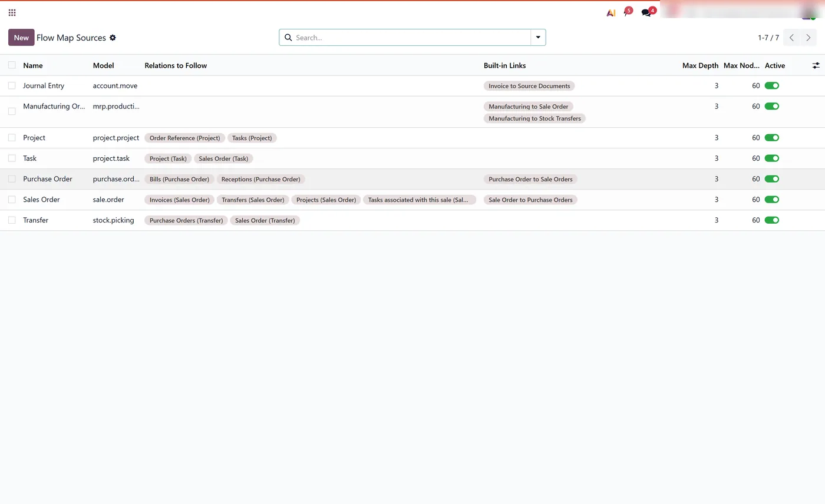Toggle Active switch for Project

tap(772, 138)
